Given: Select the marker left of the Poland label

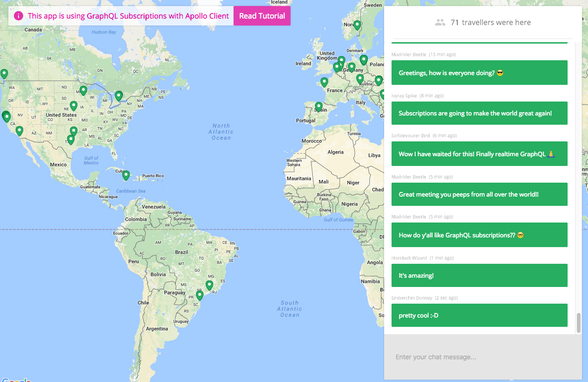Looking at the screenshot, I should 364,60.
